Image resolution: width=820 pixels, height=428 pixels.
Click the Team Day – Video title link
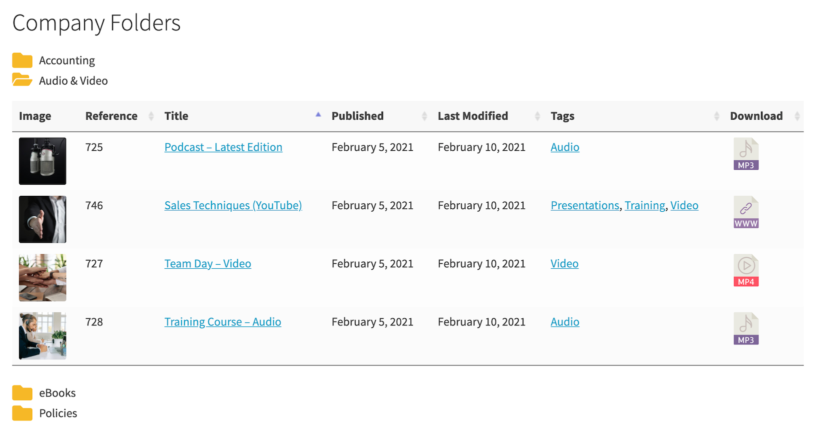[207, 264]
